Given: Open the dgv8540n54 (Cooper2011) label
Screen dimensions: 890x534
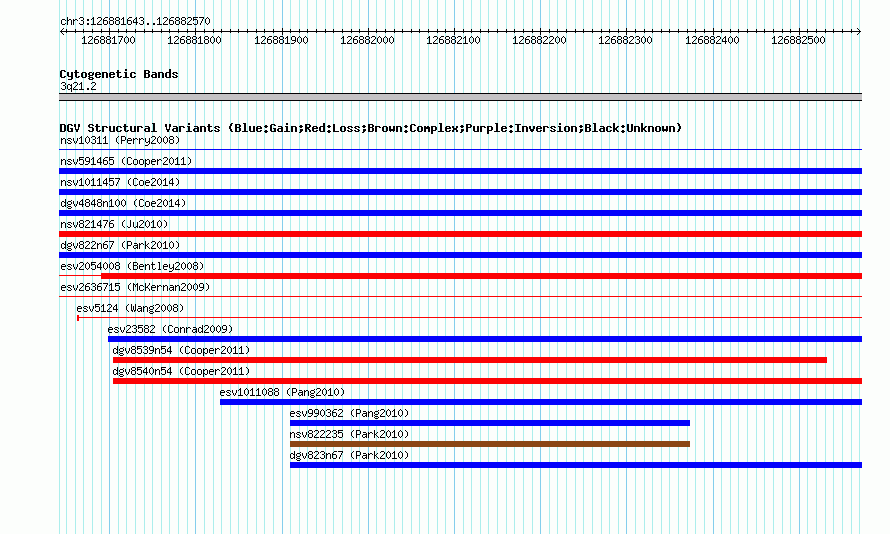Looking at the screenshot, I should [x=181, y=371].
